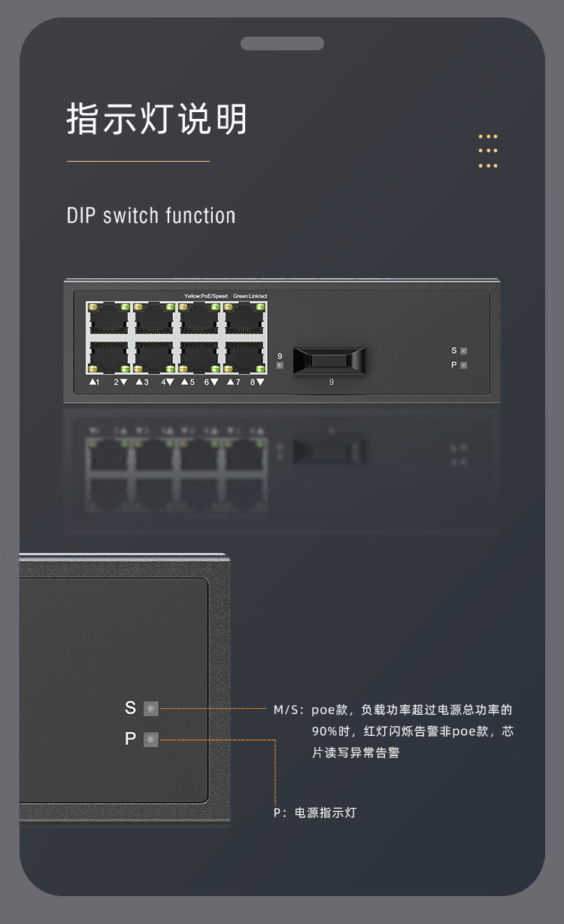Click the M/S description text

pos(393,731)
